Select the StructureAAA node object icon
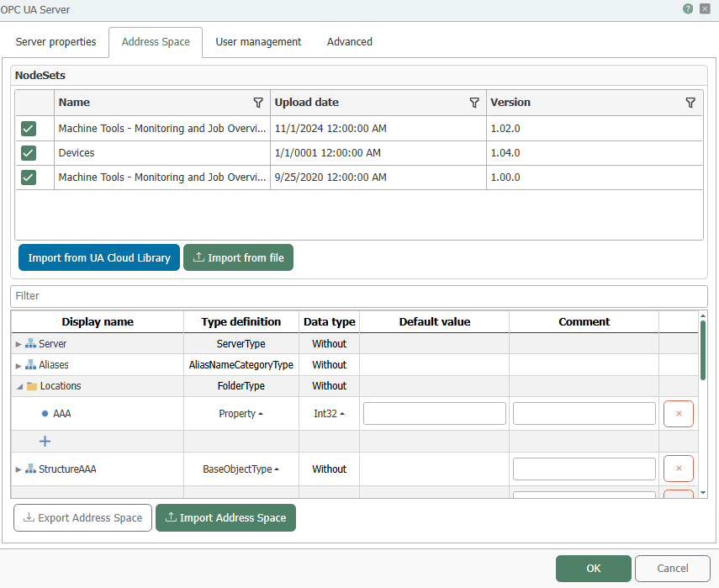 pos(30,469)
